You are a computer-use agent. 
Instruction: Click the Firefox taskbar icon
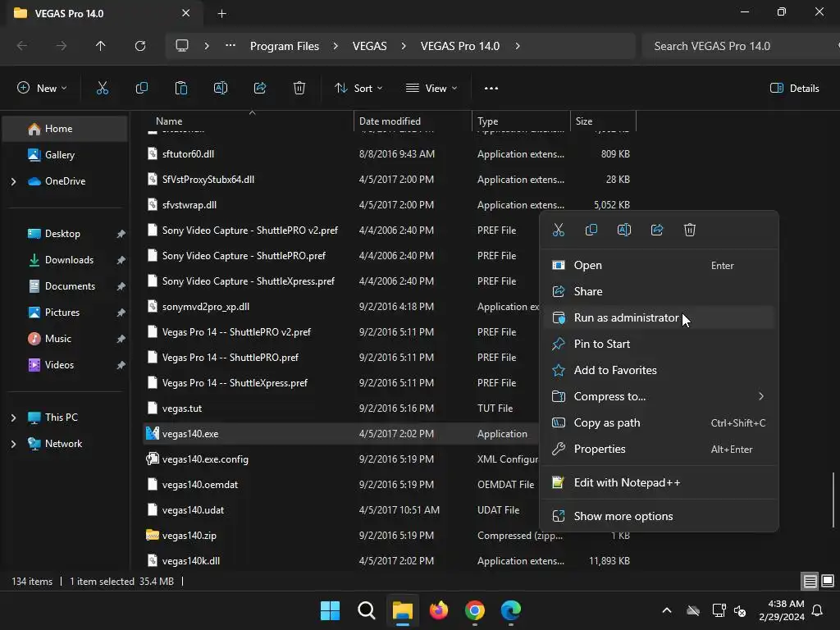439,610
